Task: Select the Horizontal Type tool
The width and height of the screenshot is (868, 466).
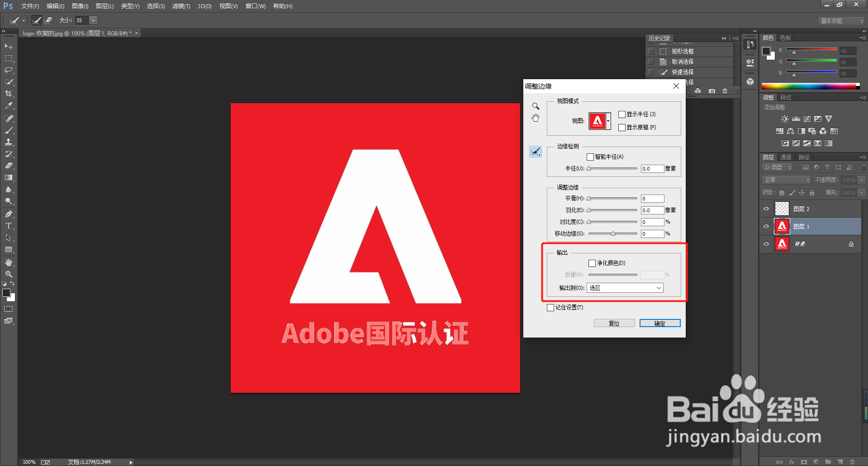Action: [x=9, y=226]
